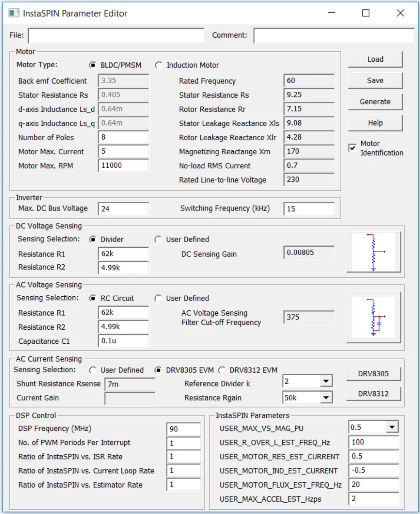Click Motor Max. RPM field
This screenshot has width=420, height=514.
[x=123, y=165]
